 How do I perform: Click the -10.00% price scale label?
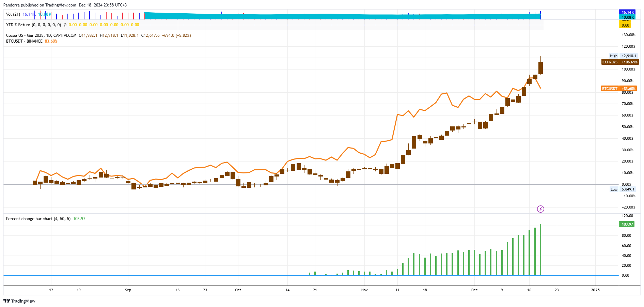(x=629, y=196)
